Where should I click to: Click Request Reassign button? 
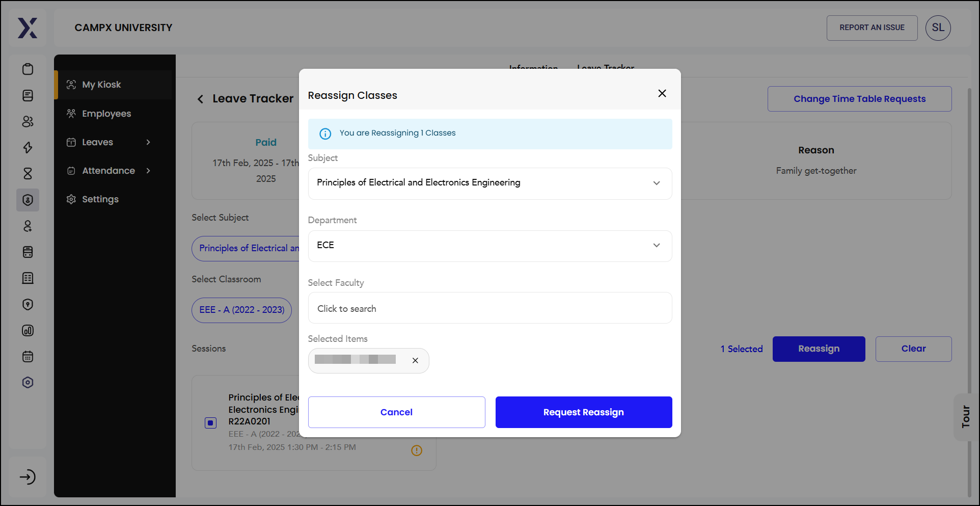click(x=584, y=412)
